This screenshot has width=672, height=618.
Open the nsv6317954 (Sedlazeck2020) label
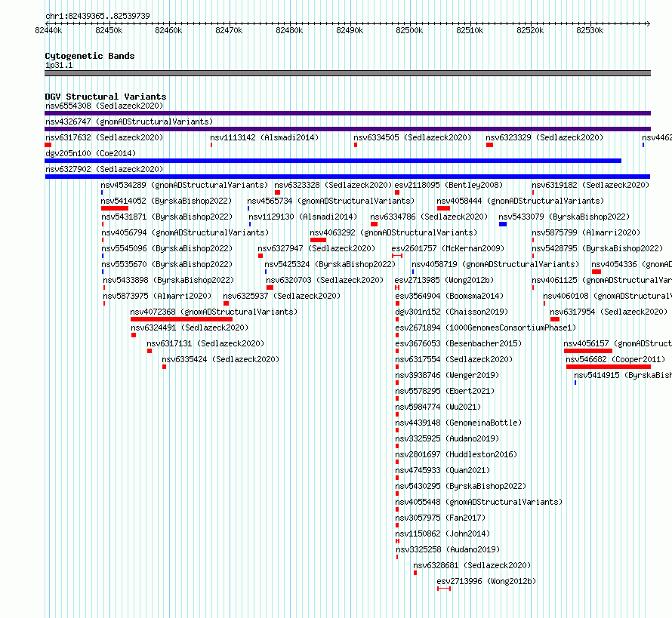pos(609,312)
